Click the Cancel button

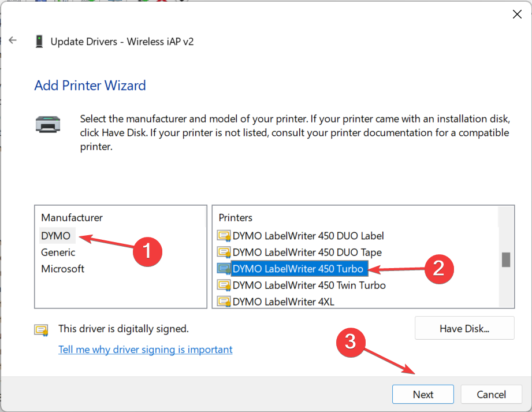point(491,394)
